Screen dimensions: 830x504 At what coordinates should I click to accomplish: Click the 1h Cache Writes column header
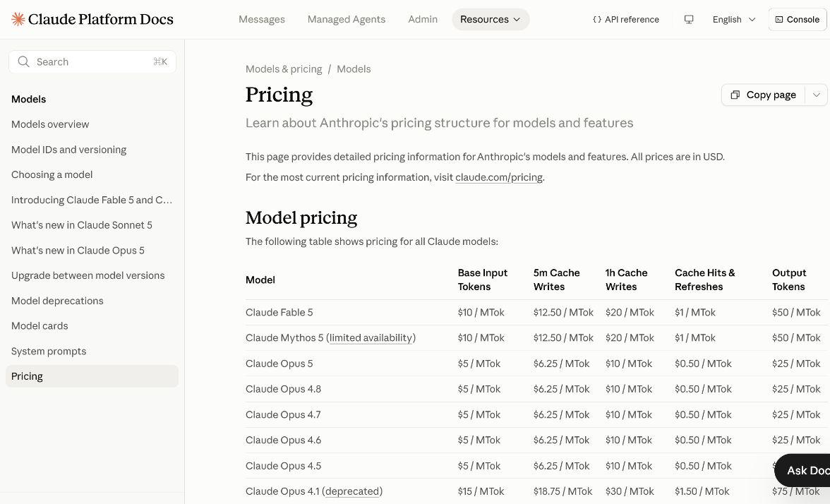coord(626,280)
